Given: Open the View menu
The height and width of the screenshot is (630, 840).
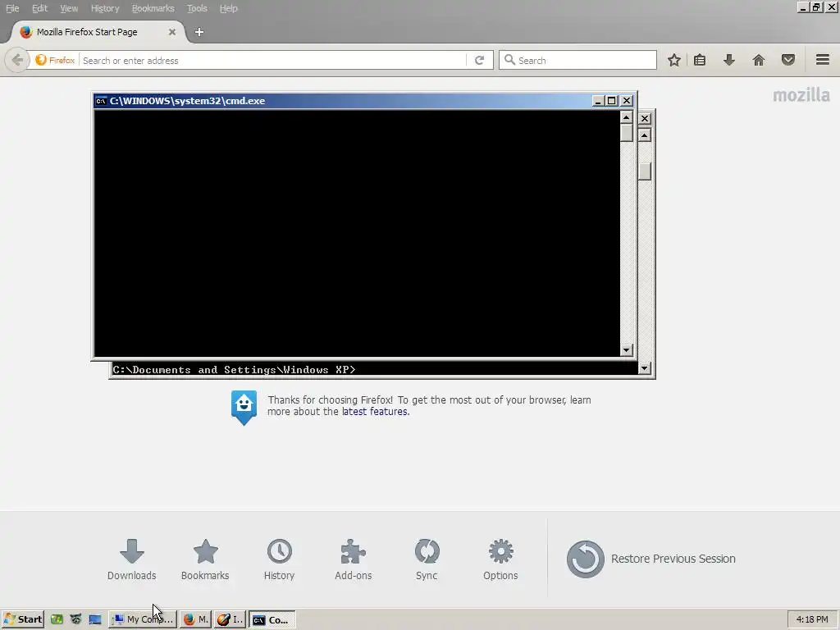Looking at the screenshot, I should click(69, 8).
